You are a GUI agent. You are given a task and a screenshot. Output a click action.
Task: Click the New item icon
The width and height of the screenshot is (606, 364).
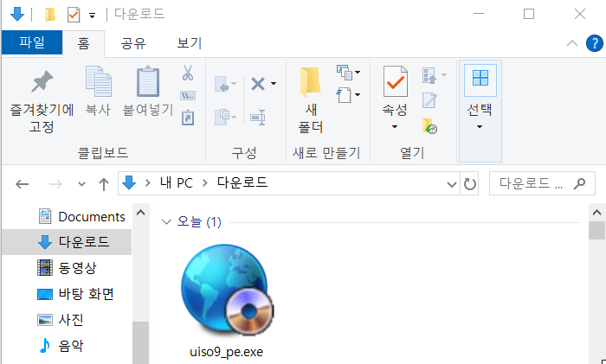[345, 73]
